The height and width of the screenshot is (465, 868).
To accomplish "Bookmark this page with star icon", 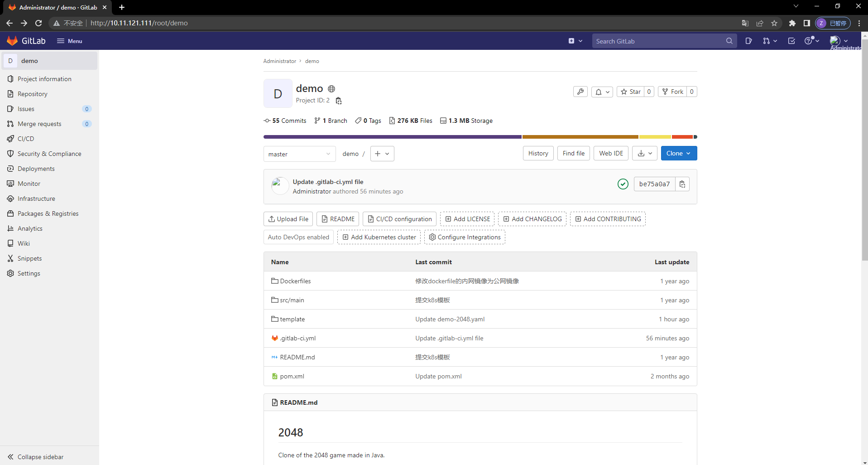I will coord(774,23).
